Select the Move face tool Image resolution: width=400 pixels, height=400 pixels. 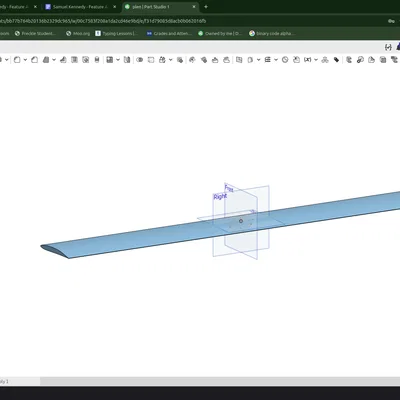226,60
